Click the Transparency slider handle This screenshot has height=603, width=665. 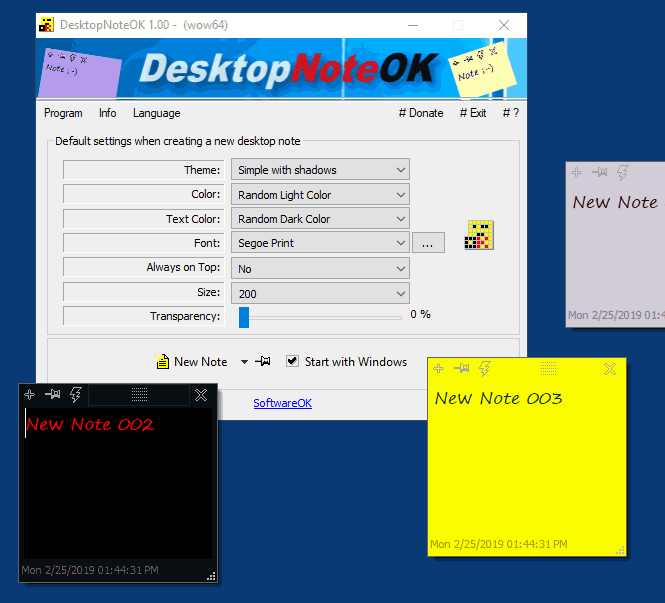pos(244,317)
